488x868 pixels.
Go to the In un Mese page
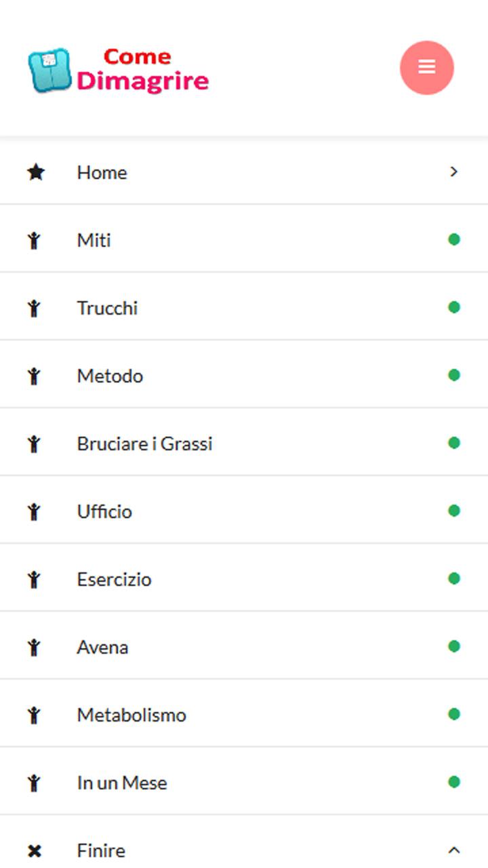244,781
